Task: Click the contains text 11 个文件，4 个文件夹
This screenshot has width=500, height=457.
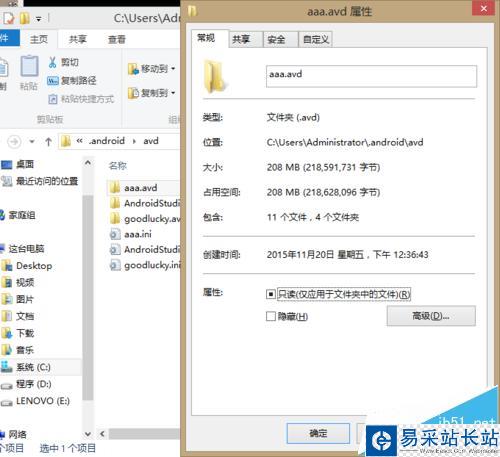Action: pyautogui.click(x=313, y=217)
